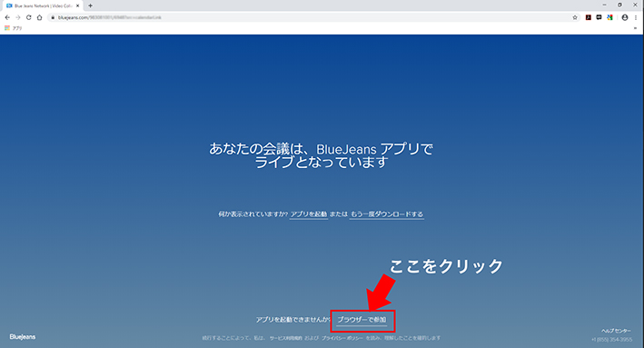
Task: Open the アプリ bookmarks shortcut
Action: click(x=13, y=28)
